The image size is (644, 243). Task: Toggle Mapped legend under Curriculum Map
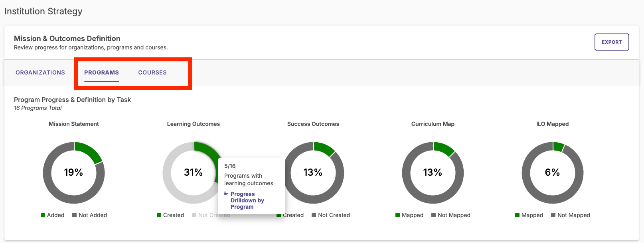point(409,215)
